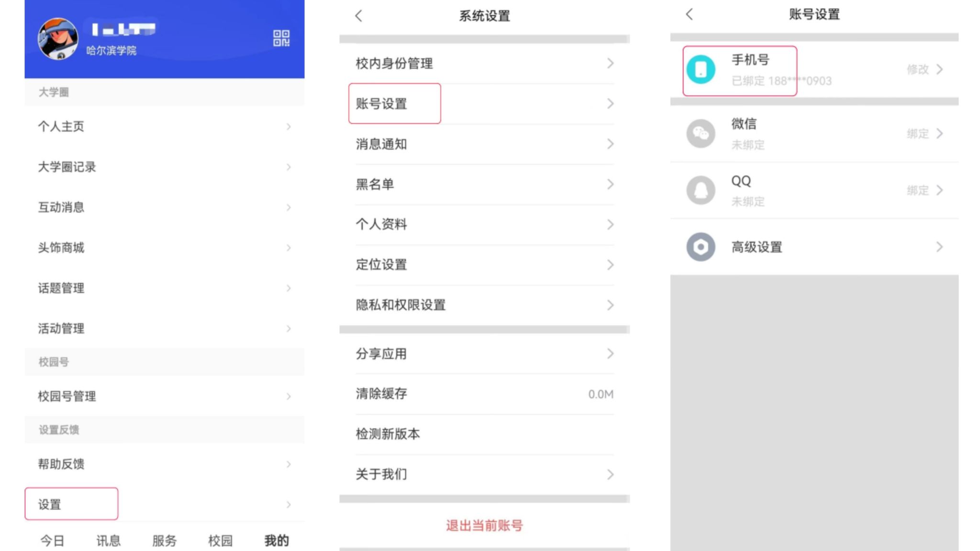Switch to the 校园 bottom tab
Viewport: 980px width, 551px height.
(220, 540)
